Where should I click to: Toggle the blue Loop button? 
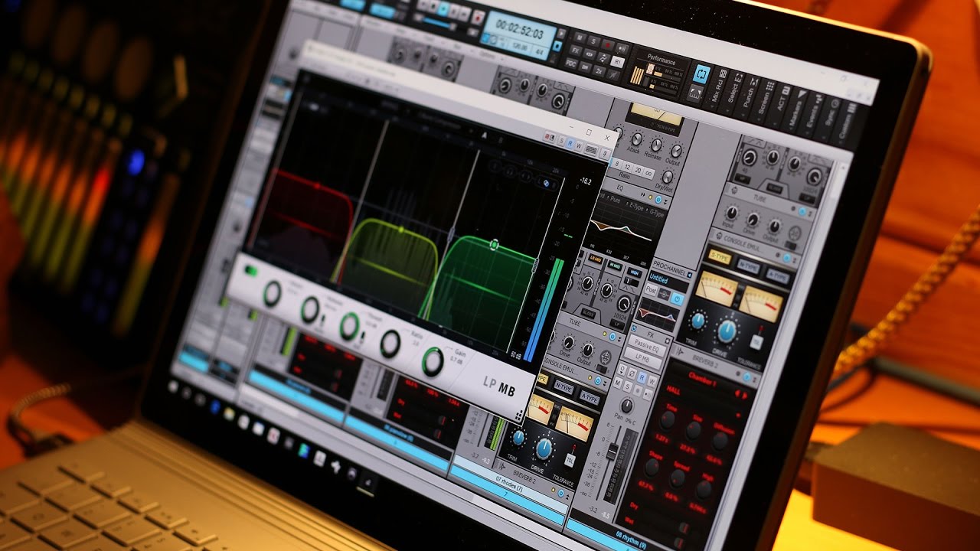[x=702, y=75]
